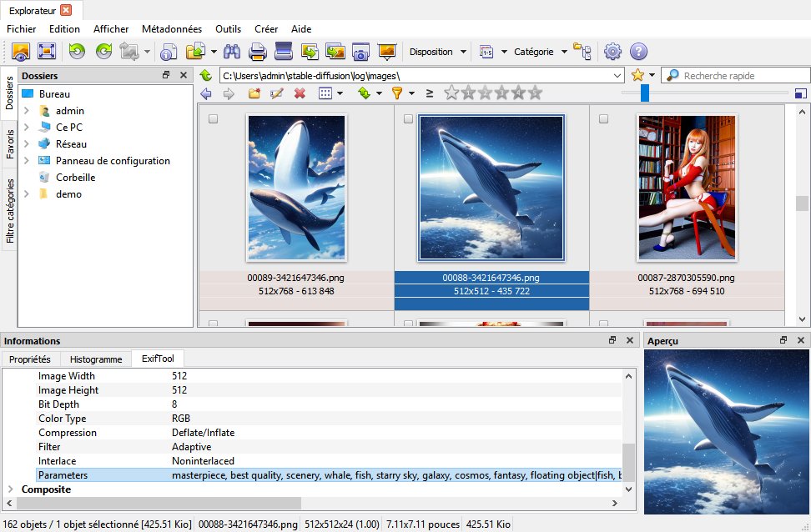
Task: Click the screen capture camera icon
Action: 360,52
